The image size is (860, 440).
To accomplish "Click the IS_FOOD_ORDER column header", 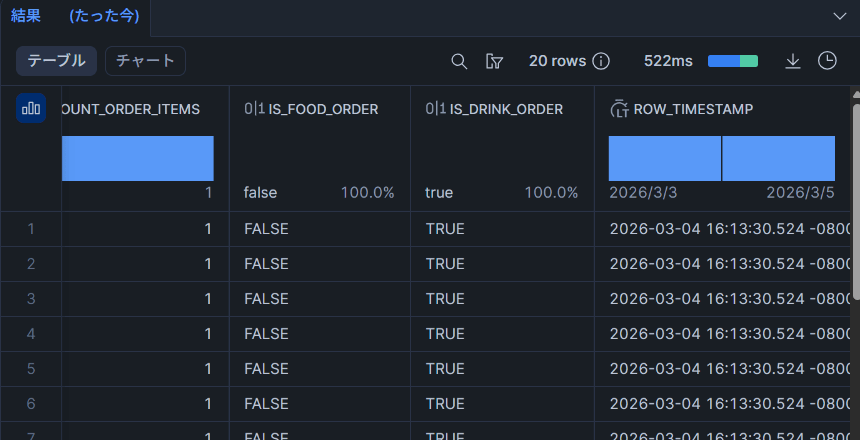I will coord(323,109).
